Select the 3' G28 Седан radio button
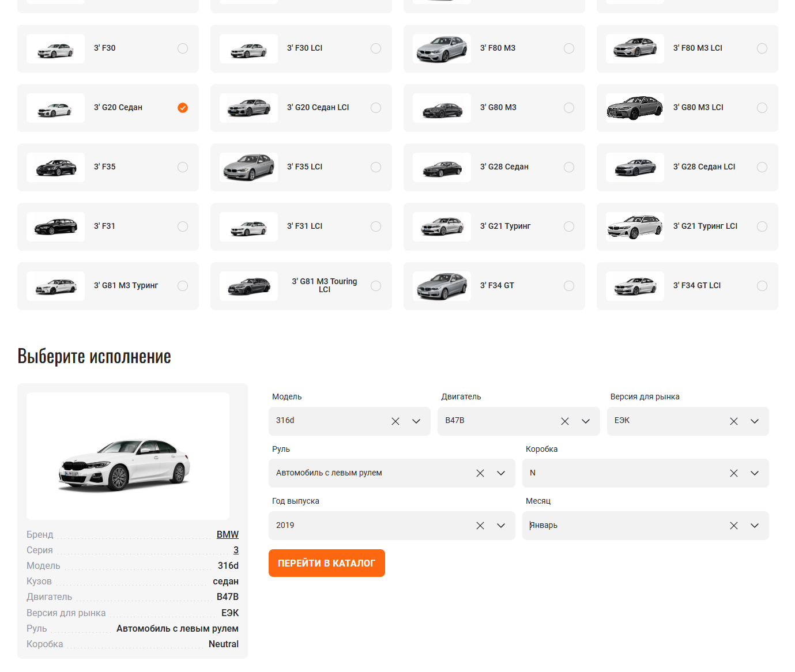This screenshot has width=795, height=672. point(569,167)
